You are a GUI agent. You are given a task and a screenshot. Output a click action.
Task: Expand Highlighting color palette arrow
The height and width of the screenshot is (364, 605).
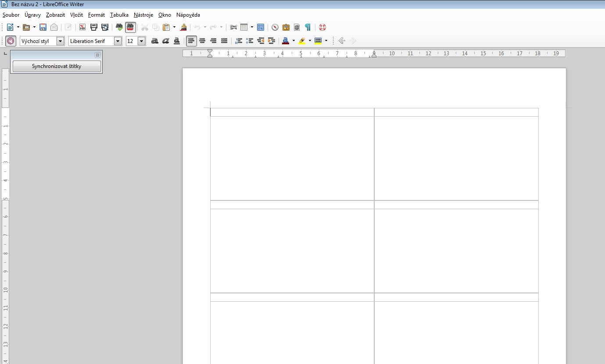(310, 41)
